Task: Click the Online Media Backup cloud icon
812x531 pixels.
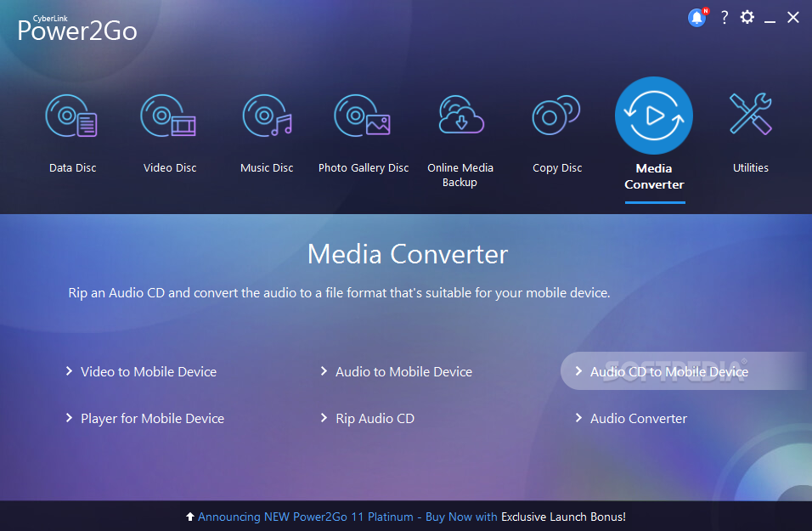Action: coord(461,115)
